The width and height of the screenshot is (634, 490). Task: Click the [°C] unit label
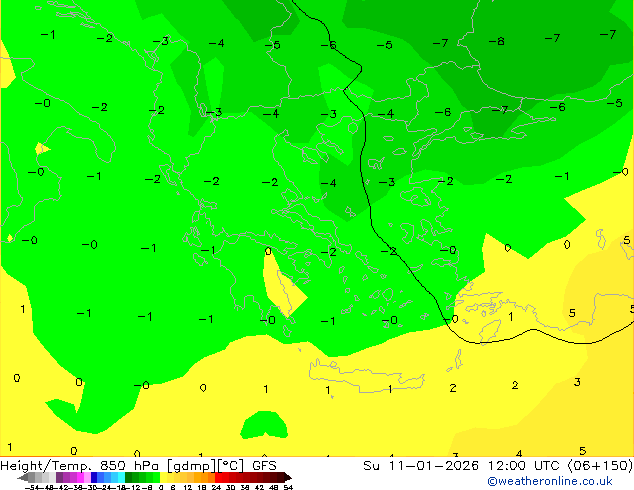click(x=230, y=466)
